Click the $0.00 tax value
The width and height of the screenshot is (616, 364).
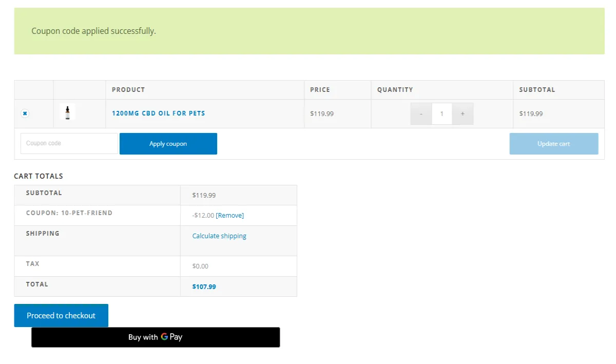pyautogui.click(x=200, y=266)
